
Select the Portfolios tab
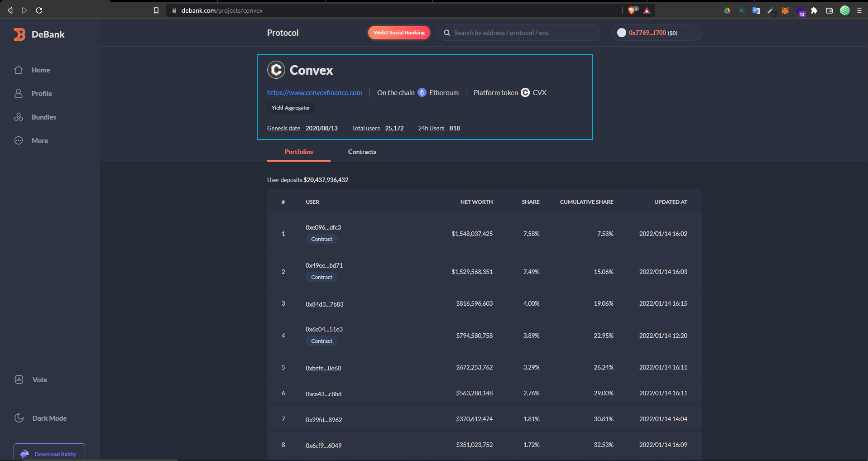pyautogui.click(x=298, y=152)
